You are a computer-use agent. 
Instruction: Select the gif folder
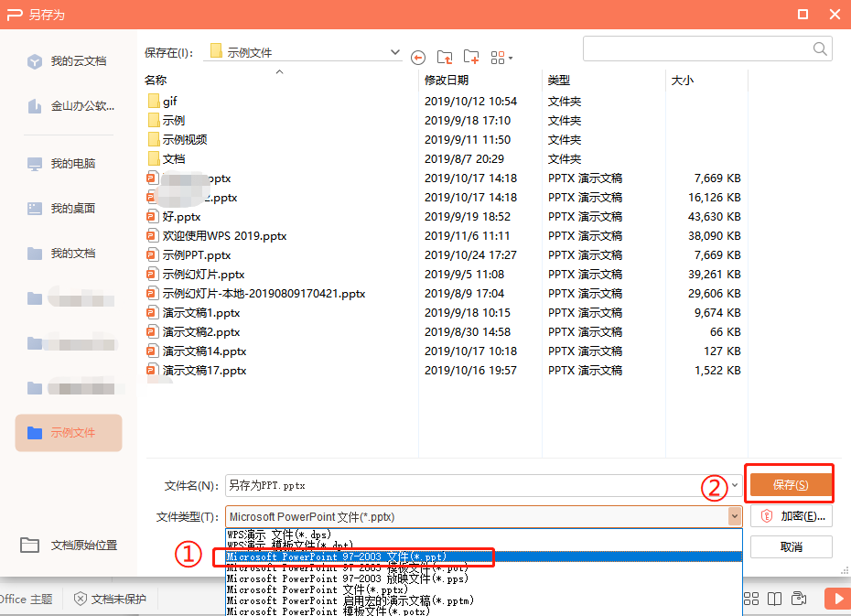click(162, 102)
